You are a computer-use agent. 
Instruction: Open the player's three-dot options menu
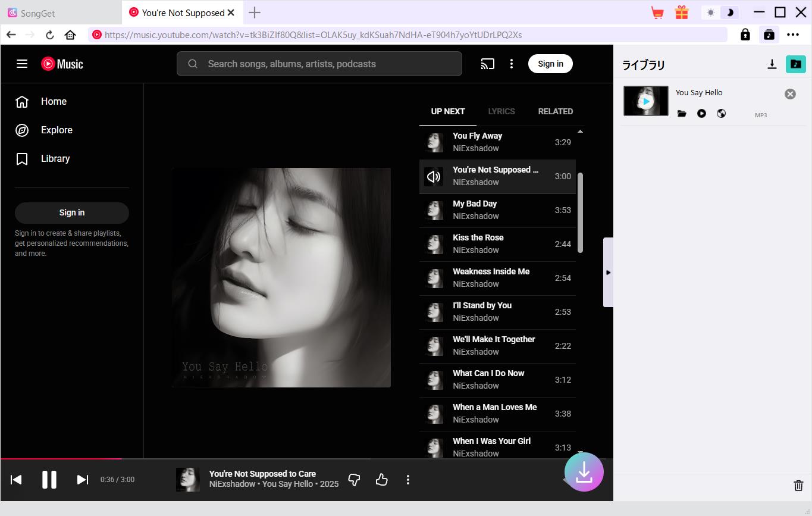(x=408, y=479)
